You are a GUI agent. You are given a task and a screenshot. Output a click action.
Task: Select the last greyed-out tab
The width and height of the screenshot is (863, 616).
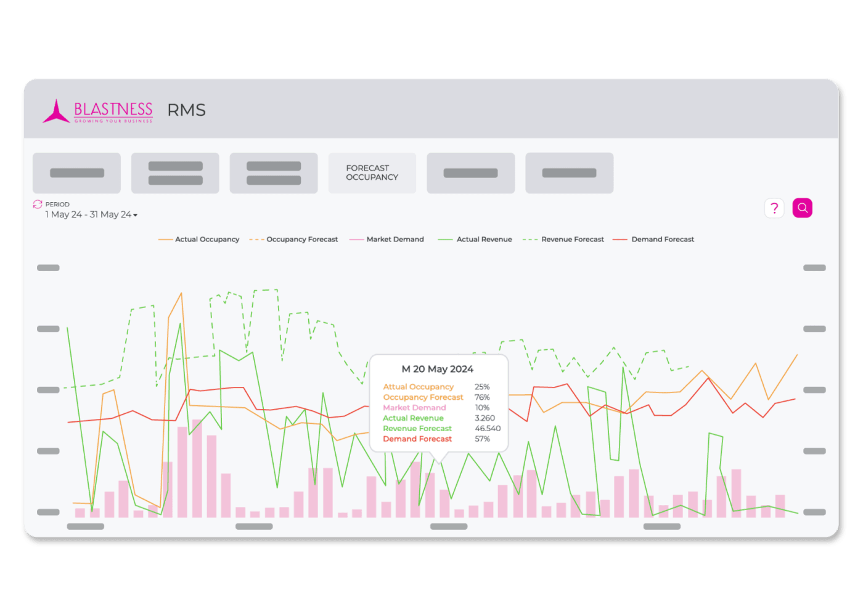(569, 173)
